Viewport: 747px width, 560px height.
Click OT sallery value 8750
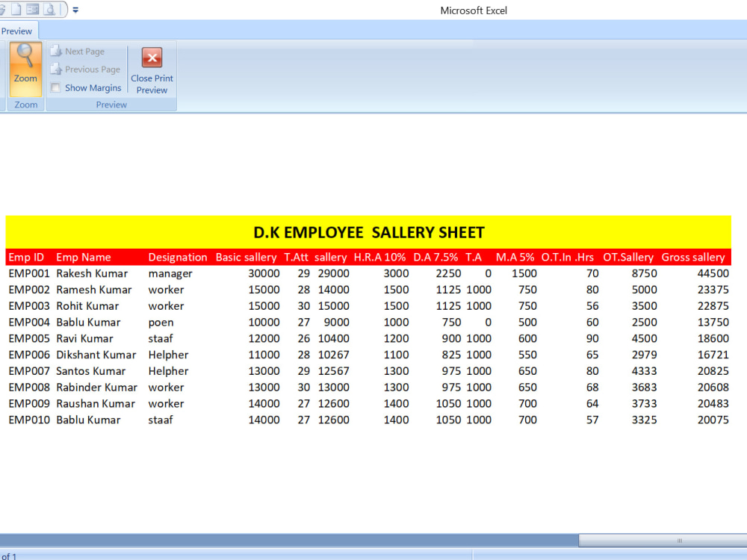[x=645, y=273]
